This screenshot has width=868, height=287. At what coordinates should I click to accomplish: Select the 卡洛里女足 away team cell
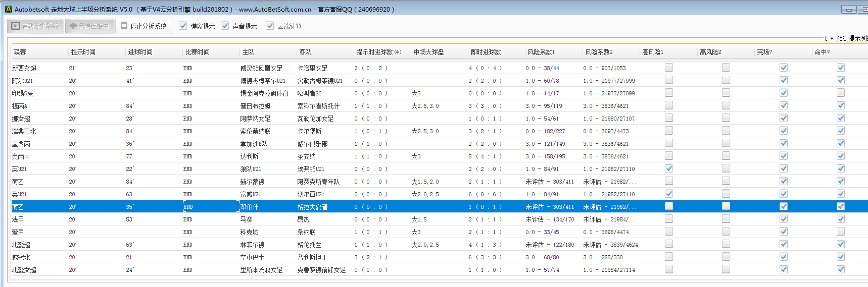click(x=312, y=68)
